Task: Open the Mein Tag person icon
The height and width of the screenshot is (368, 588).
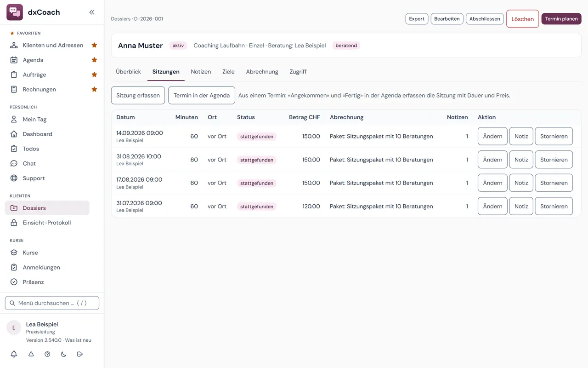Action: point(14,119)
